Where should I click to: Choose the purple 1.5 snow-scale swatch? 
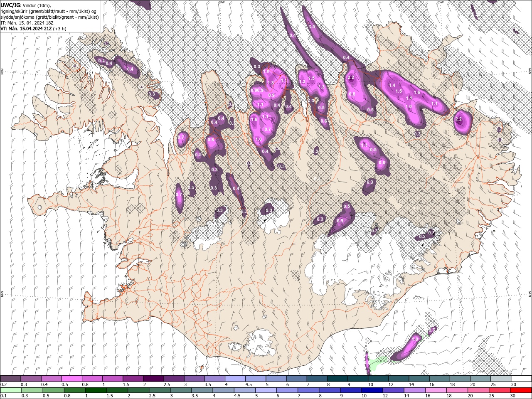coord(133,379)
